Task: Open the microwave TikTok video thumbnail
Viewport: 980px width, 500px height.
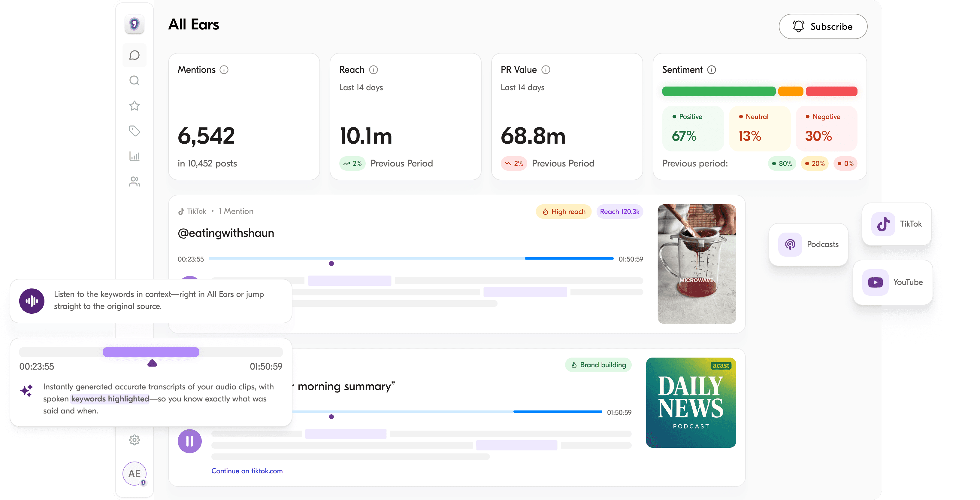Action: 697,264
